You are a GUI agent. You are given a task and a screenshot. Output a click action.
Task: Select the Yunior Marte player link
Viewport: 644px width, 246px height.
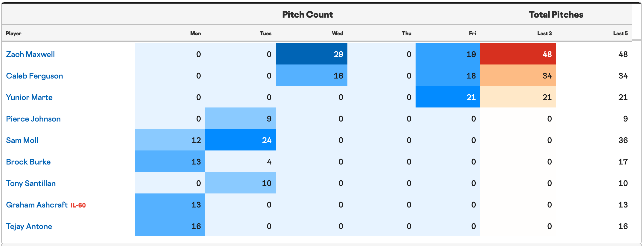pyautogui.click(x=29, y=97)
